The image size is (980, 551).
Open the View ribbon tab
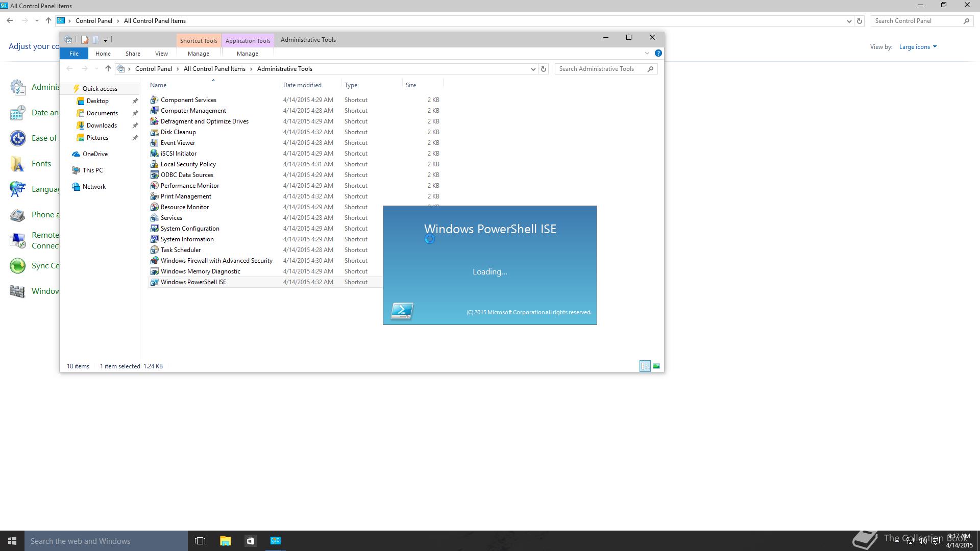161,54
